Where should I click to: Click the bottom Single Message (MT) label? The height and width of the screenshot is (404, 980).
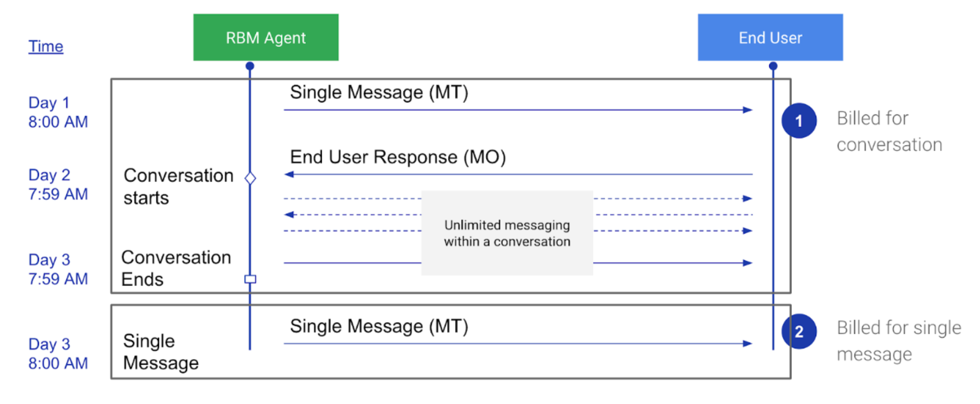tap(379, 326)
